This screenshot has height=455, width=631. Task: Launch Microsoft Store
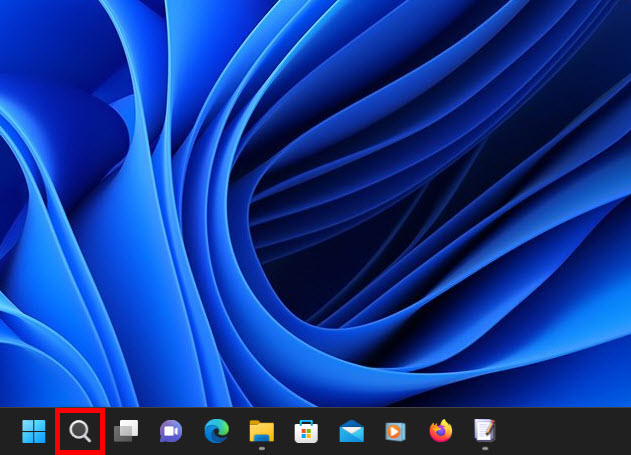(x=306, y=431)
